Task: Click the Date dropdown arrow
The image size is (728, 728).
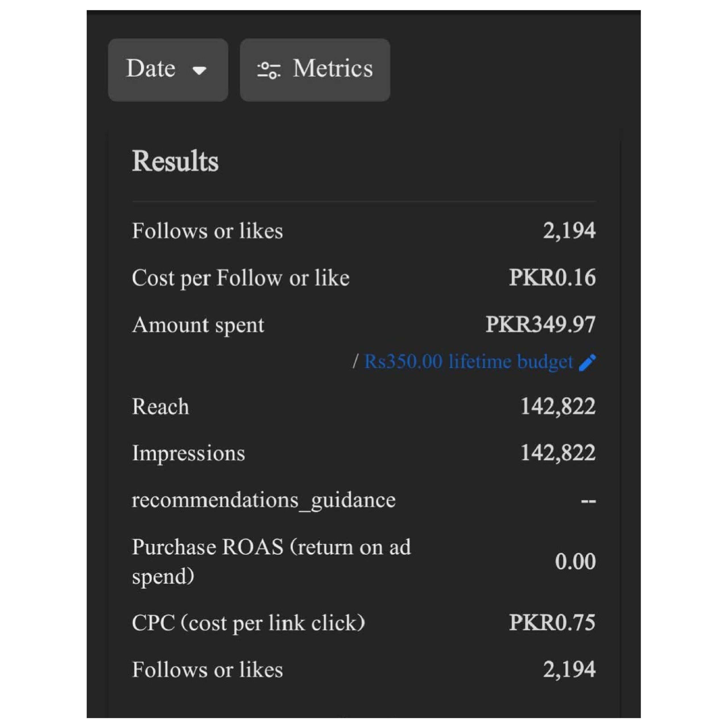Action: tap(199, 71)
